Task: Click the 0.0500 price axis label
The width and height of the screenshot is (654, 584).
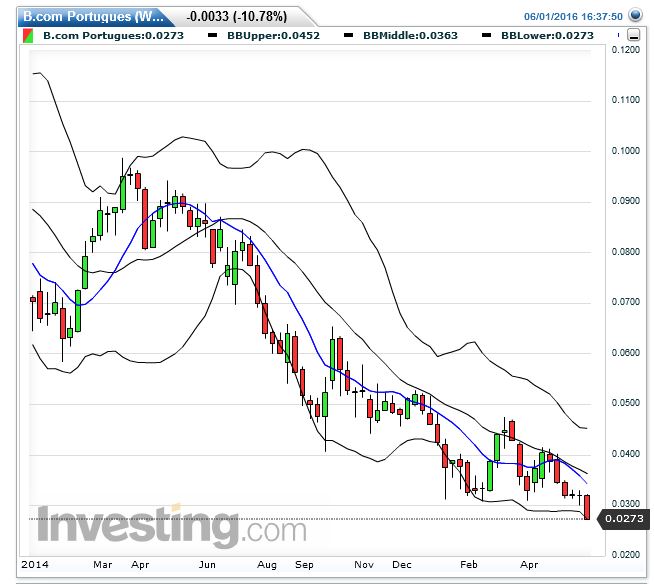Action: point(626,403)
